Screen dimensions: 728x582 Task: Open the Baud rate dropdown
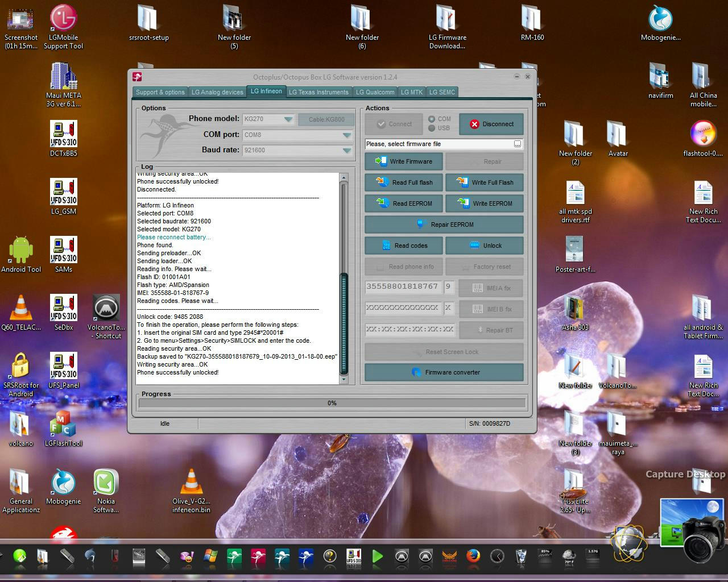pos(346,151)
